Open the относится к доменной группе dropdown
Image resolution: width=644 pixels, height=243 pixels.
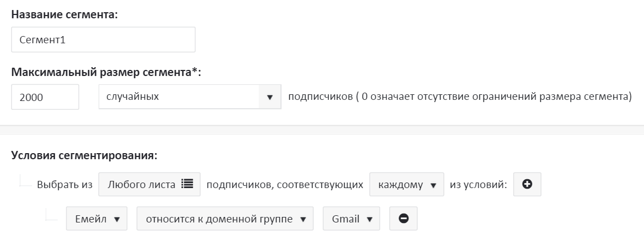[225, 219]
